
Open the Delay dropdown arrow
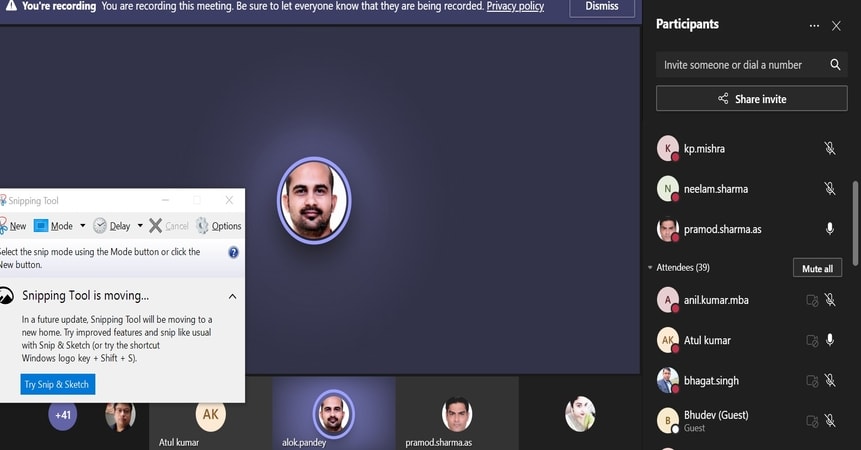coord(140,226)
